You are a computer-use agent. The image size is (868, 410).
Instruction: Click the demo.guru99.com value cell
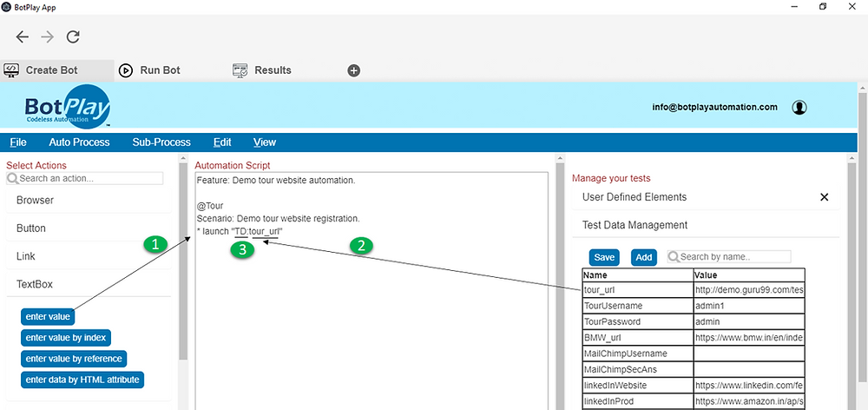750,290
